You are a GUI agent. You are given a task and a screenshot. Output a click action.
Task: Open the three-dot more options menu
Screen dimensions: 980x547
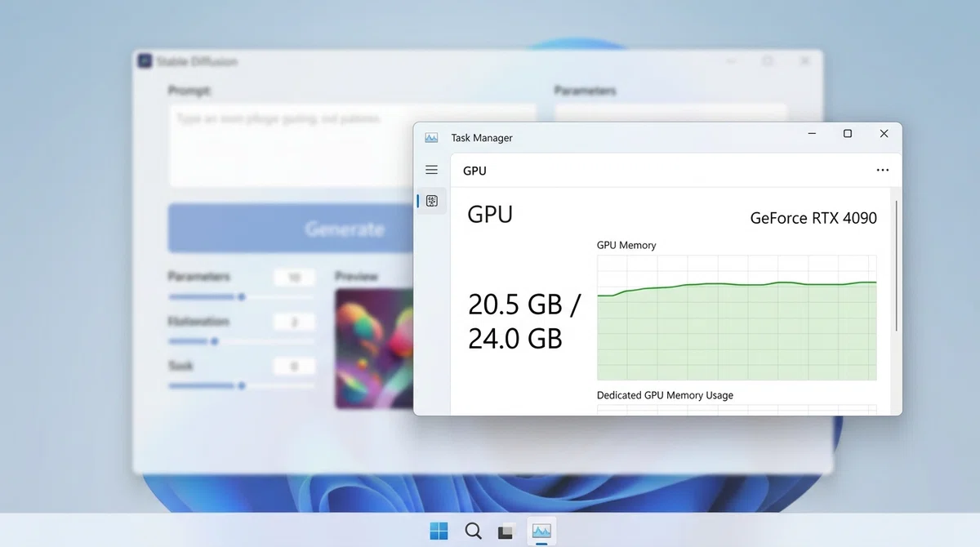coord(882,171)
